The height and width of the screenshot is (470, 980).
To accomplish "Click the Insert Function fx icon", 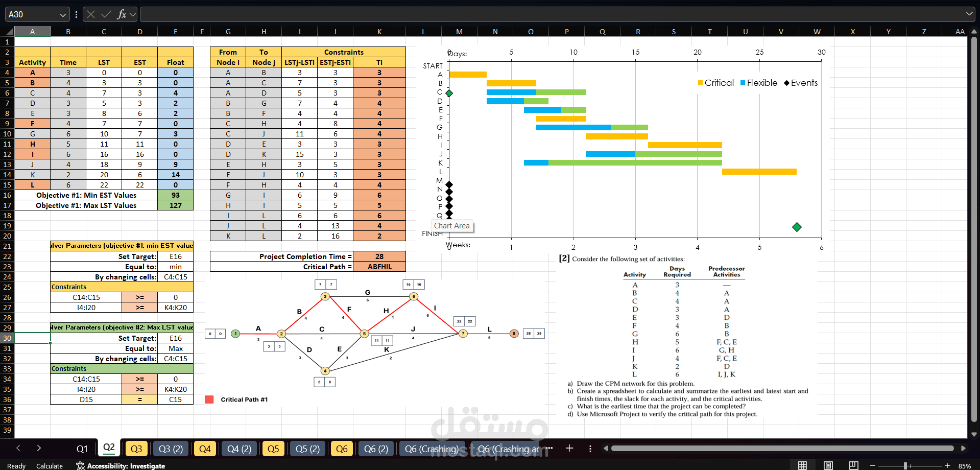I will tap(121, 14).
